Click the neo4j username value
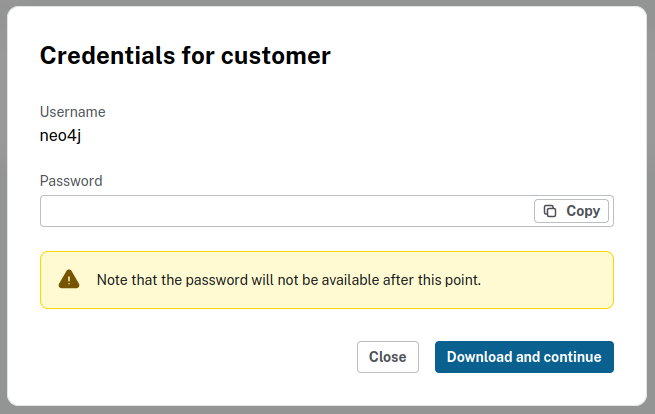The image size is (655, 414). coord(60,135)
